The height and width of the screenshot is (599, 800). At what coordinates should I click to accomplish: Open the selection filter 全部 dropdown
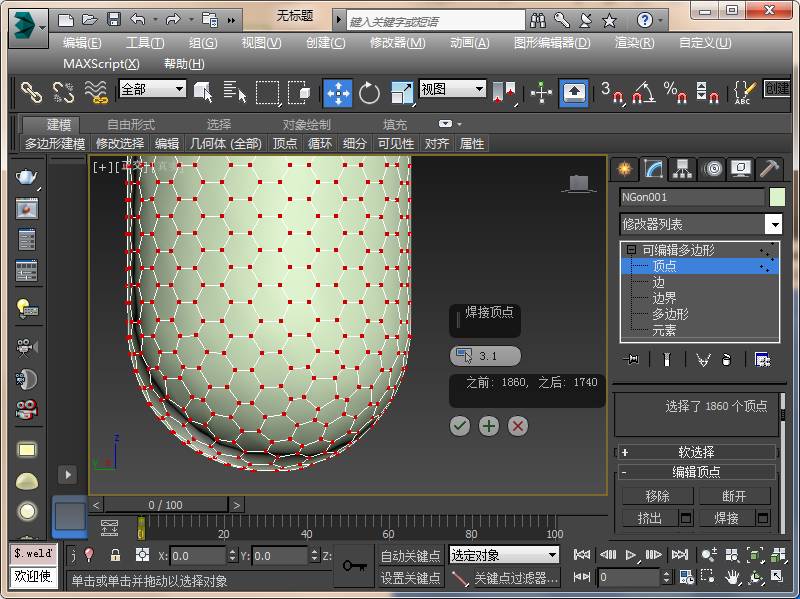(x=153, y=89)
